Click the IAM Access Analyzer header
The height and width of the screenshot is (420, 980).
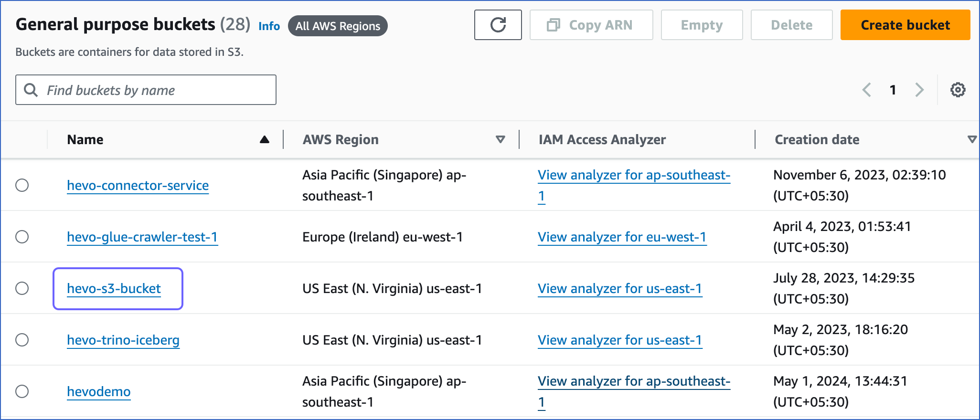[602, 139]
